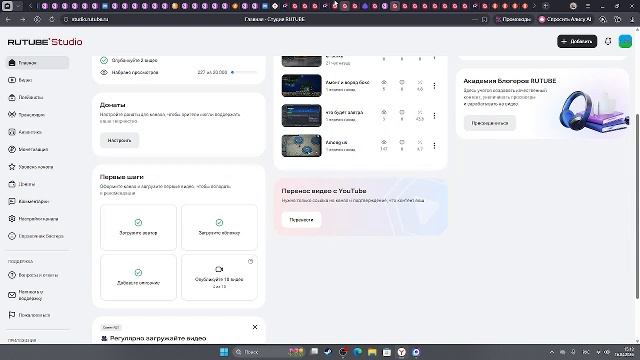This screenshot has height=360, width=640.
Task: Click the Вопросы и ответы question icon
Action: pos(12,275)
